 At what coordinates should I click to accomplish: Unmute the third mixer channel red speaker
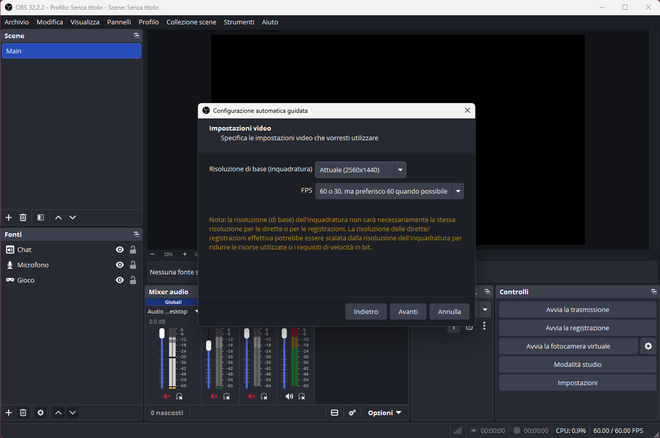pos(251,396)
